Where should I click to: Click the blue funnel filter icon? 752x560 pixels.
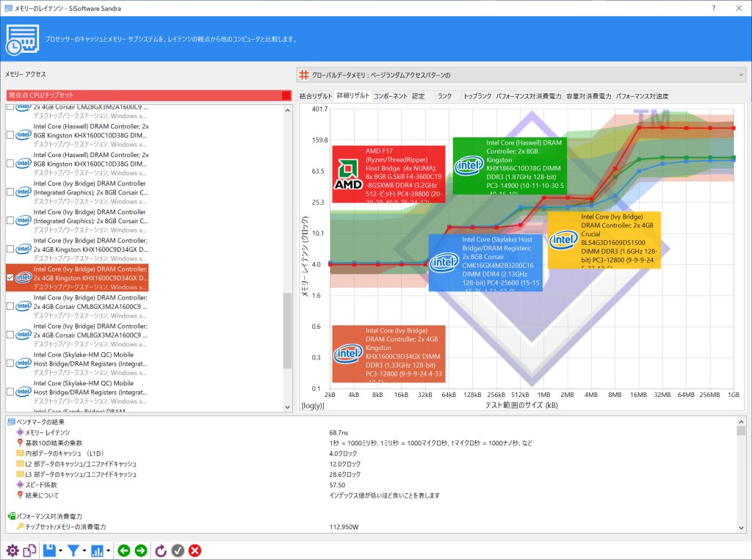[73, 550]
